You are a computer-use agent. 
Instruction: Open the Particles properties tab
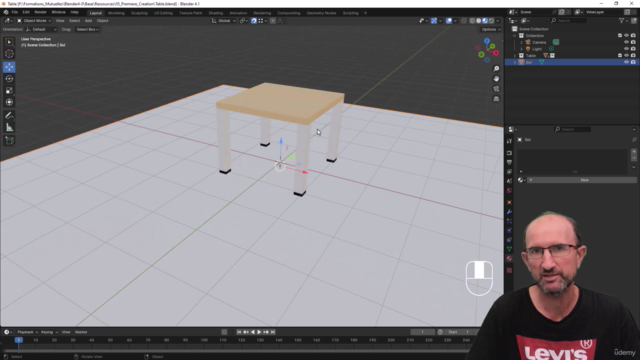(x=509, y=221)
